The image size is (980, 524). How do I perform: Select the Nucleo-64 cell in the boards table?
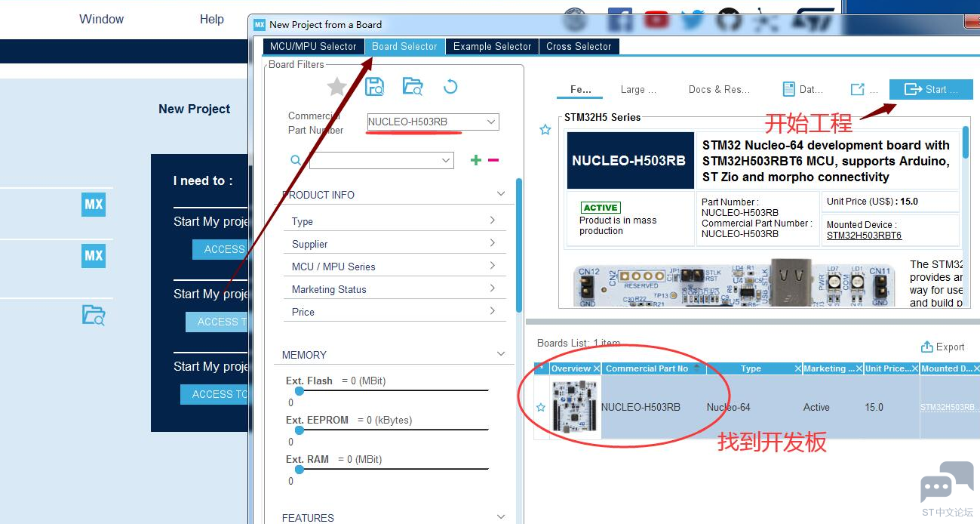(728, 408)
